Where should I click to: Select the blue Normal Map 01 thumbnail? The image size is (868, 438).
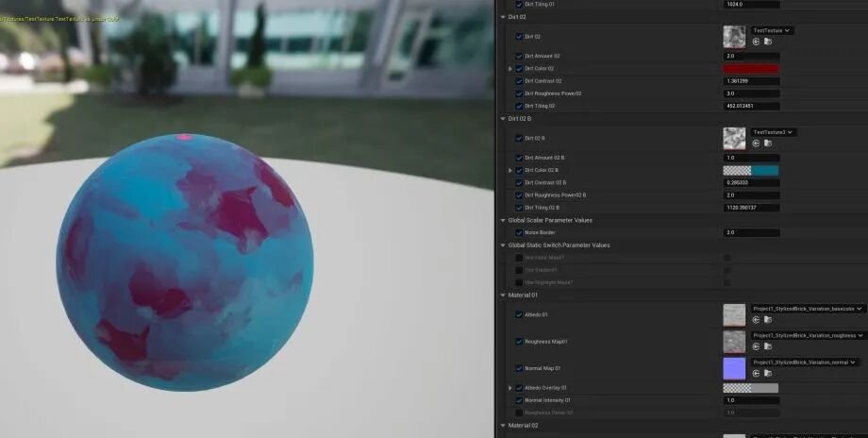[734, 368]
